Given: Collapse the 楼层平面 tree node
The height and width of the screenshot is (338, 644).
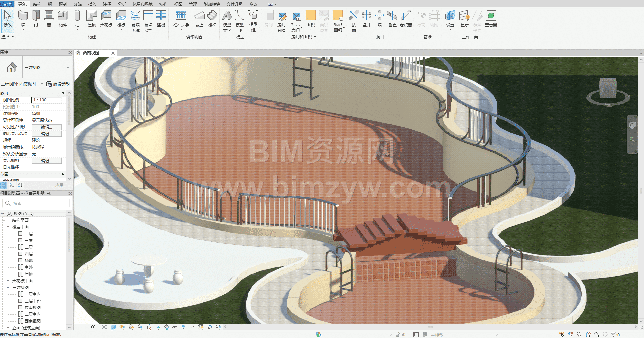Looking at the screenshot, I should pyautogui.click(x=8, y=227).
